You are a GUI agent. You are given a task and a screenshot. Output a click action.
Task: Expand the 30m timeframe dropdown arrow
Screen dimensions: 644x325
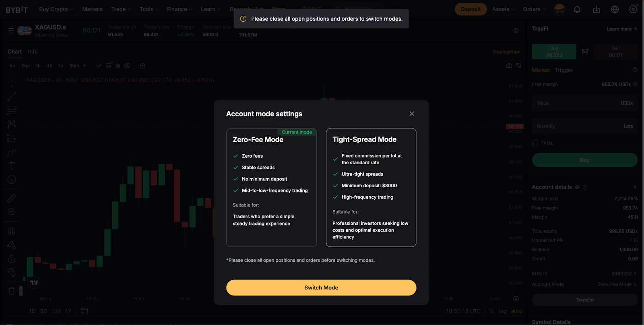click(x=85, y=66)
